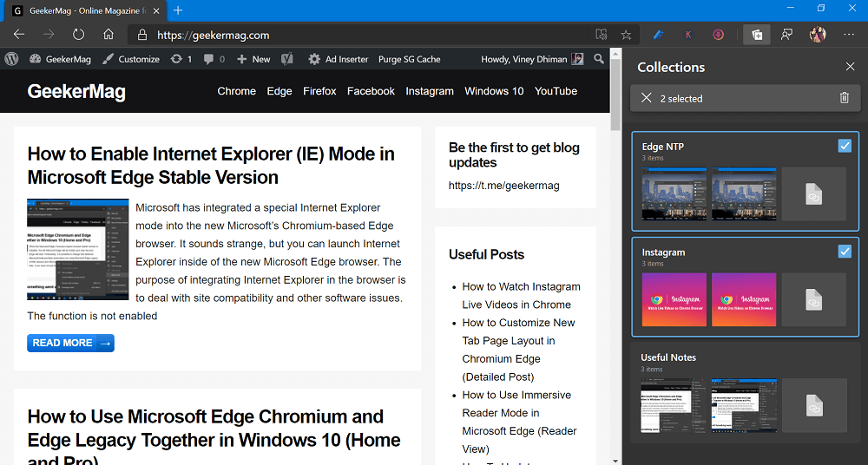Open Settings and more ellipsis menu
This screenshot has width=868, height=465.
(x=849, y=35)
